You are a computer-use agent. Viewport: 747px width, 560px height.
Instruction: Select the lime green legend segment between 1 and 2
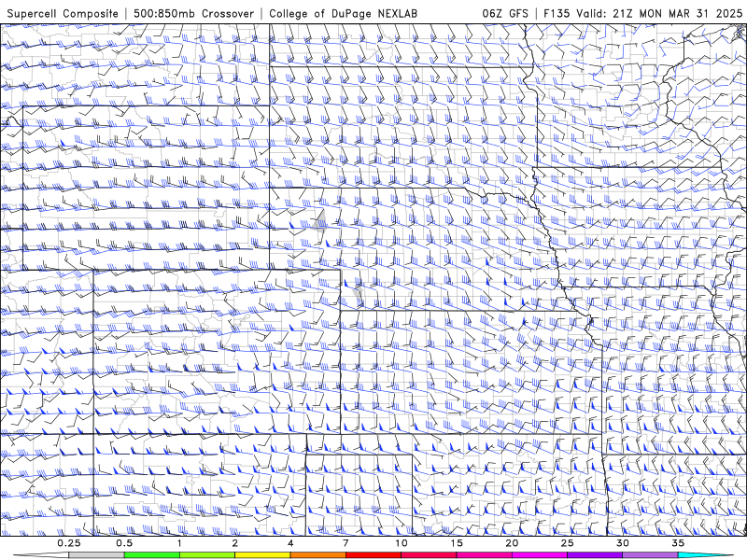click(x=207, y=555)
